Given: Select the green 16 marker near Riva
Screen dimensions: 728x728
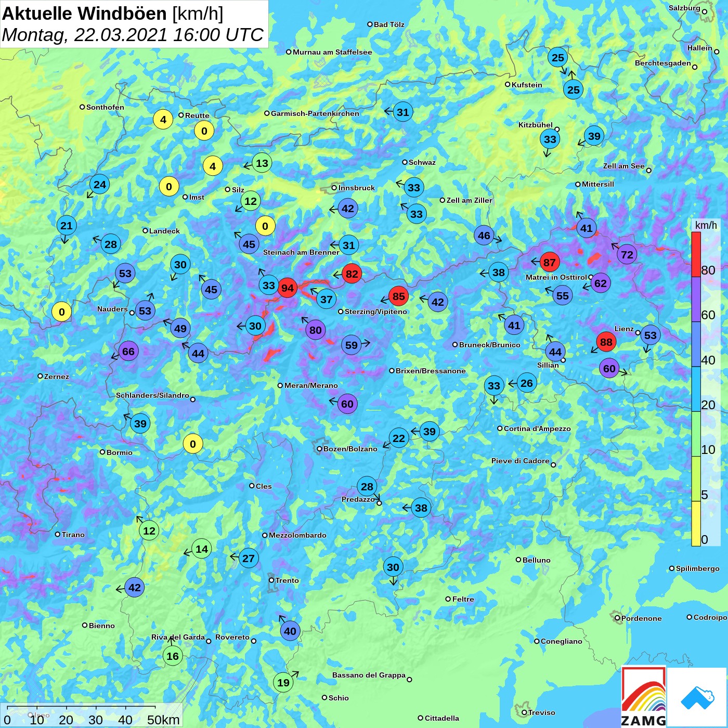Looking at the screenshot, I should pos(173,656).
